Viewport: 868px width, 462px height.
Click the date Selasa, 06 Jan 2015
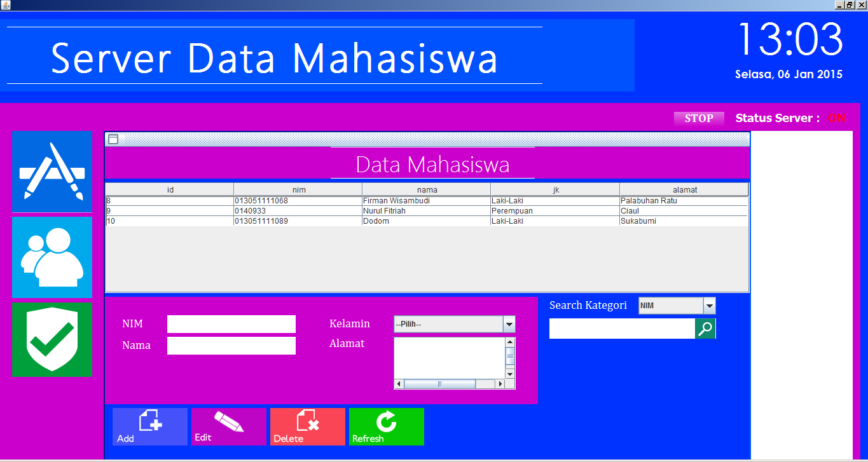789,74
